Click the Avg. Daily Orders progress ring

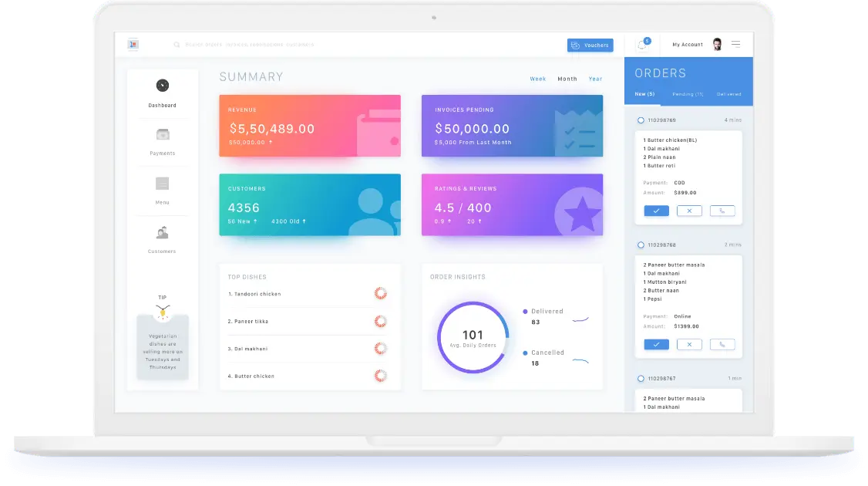click(x=473, y=338)
